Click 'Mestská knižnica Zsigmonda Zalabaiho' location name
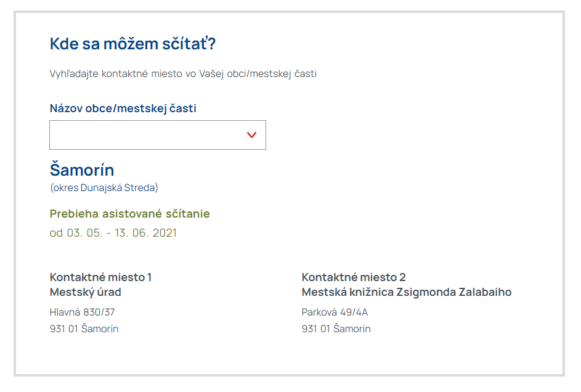This screenshot has width=581, height=392. coord(406,292)
